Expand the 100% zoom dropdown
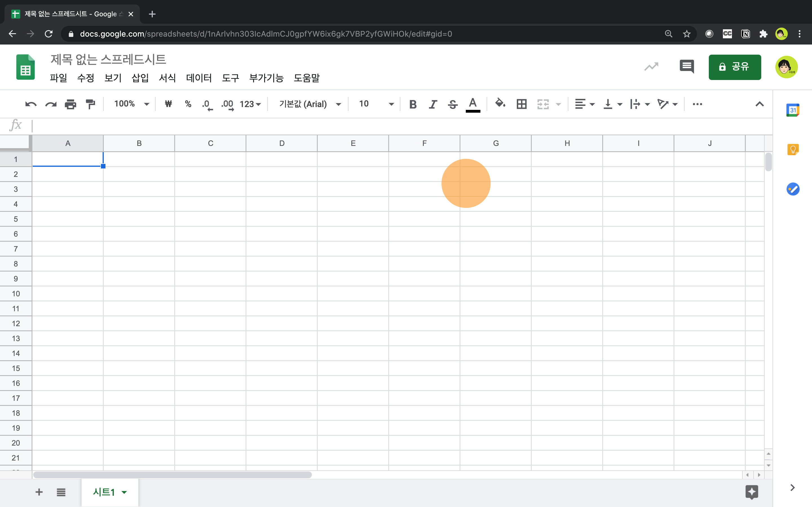Image resolution: width=812 pixels, height=507 pixels. coord(131,104)
